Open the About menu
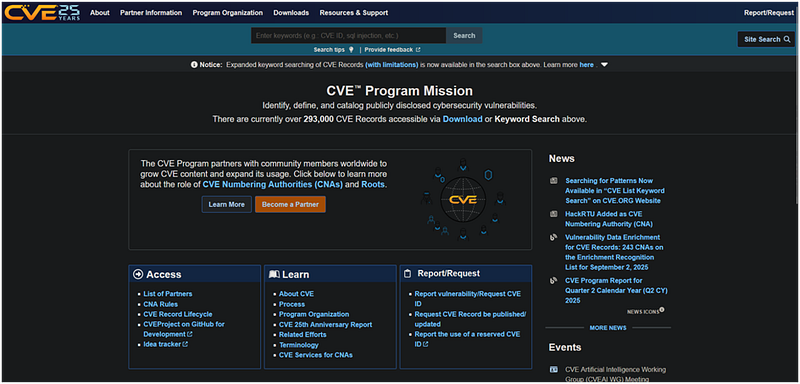 99,13
